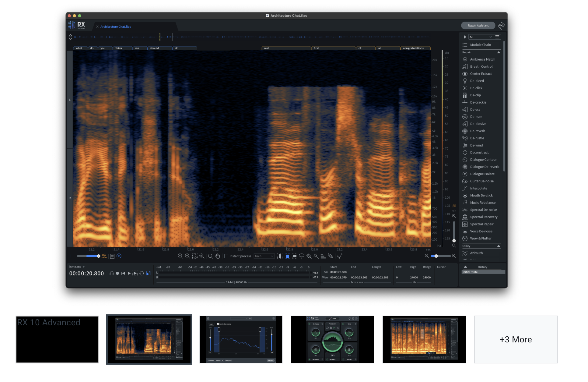
Task: Click the playback play button
Action: coord(129,273)
